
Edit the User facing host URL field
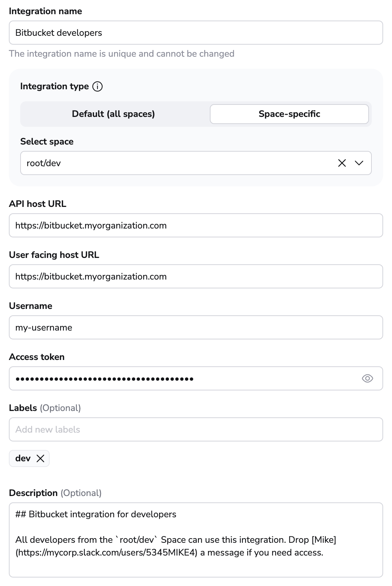pos(196,276)
